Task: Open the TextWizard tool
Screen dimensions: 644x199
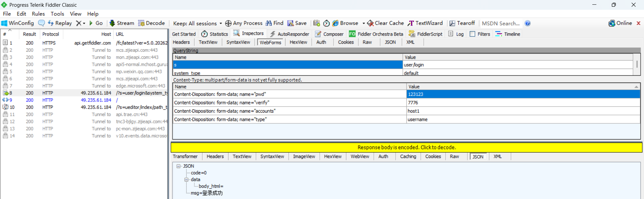Action: tap(425, 23)
